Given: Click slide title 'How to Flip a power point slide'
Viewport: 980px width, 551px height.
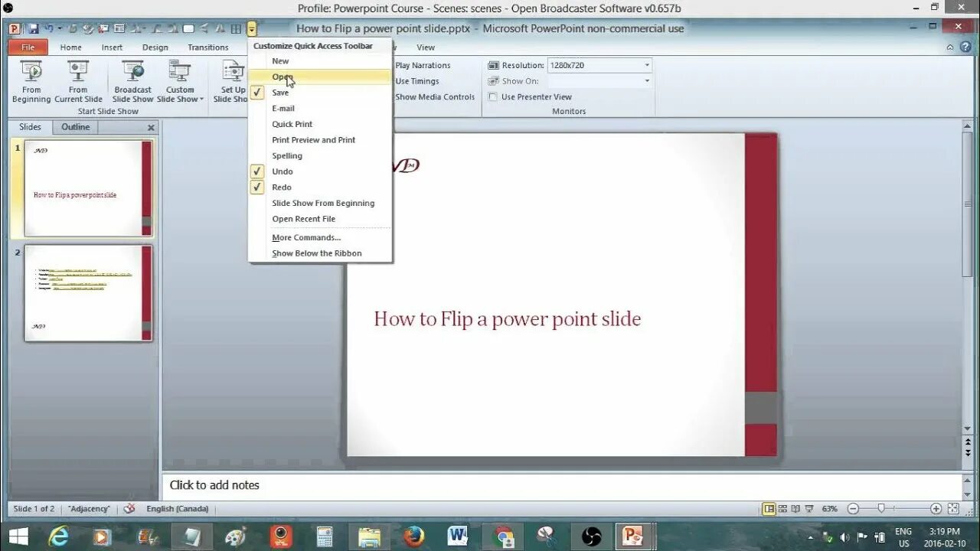Looking at the screenshot, I should coord(507,319).
